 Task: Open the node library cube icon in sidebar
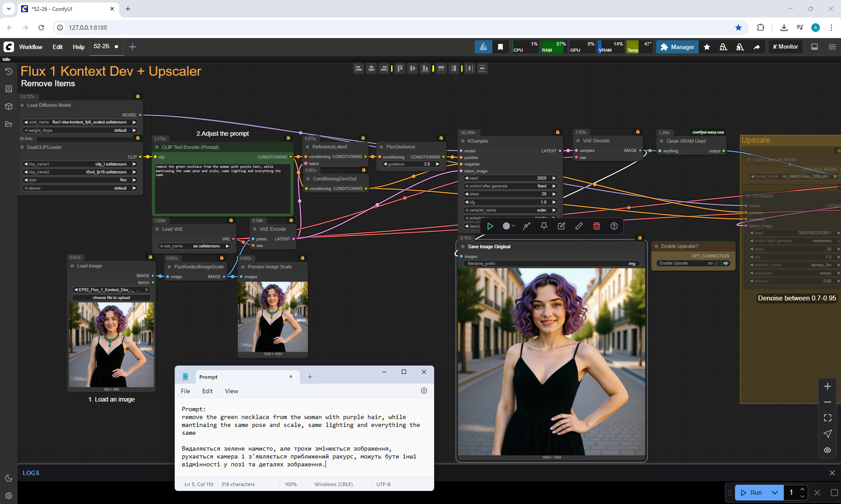click(8, 106)
